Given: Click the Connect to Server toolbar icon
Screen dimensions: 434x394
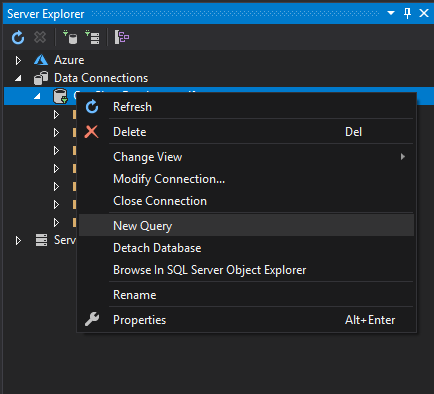Looking at the screenshot, I should tap(92, 37).
